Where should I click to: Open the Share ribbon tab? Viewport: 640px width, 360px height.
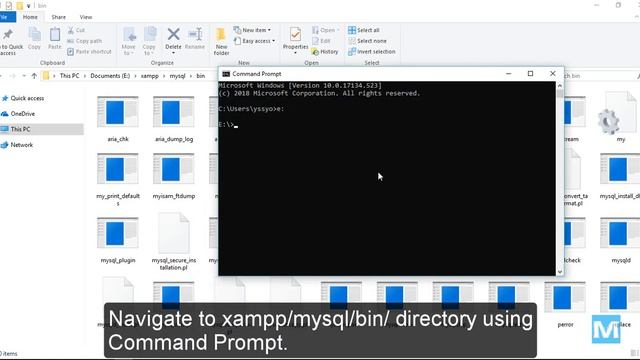59,17
